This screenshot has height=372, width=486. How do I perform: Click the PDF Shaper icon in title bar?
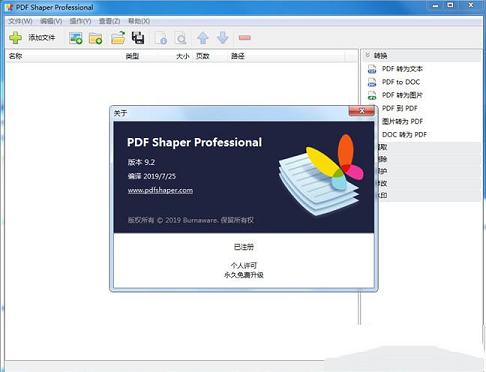click(9, 7)
